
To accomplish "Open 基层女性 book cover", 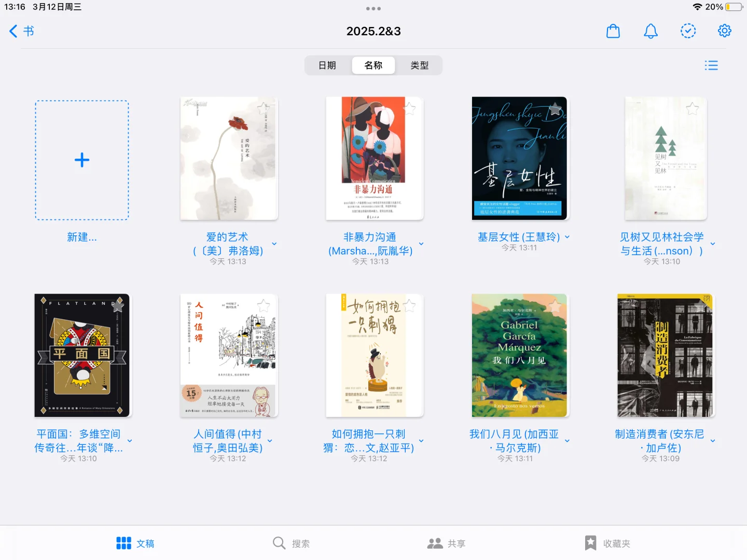I will (519, 158).
